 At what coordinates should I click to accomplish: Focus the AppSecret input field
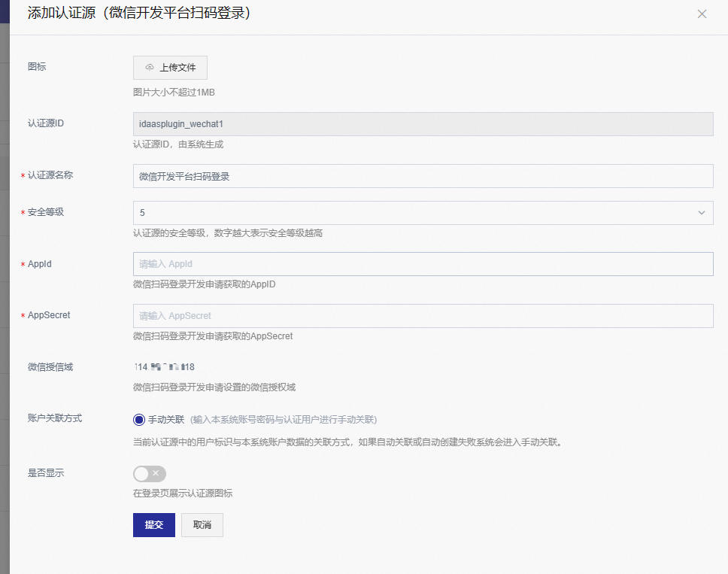[423, 316]
